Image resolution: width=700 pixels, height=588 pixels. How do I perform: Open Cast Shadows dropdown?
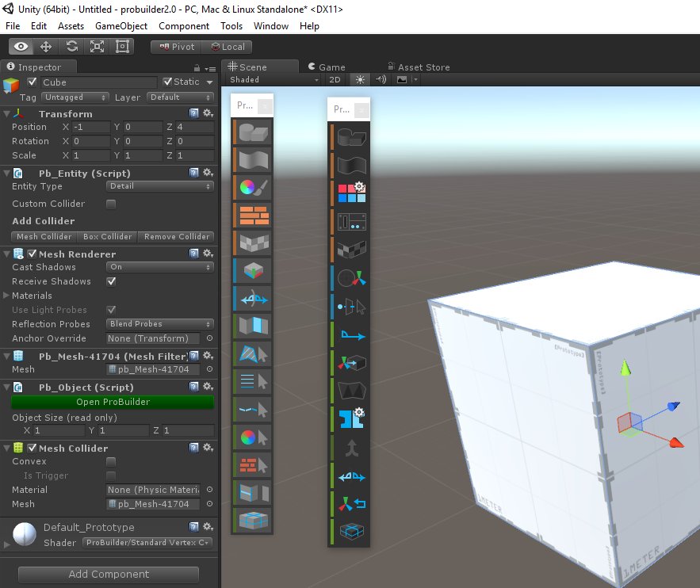160,267
